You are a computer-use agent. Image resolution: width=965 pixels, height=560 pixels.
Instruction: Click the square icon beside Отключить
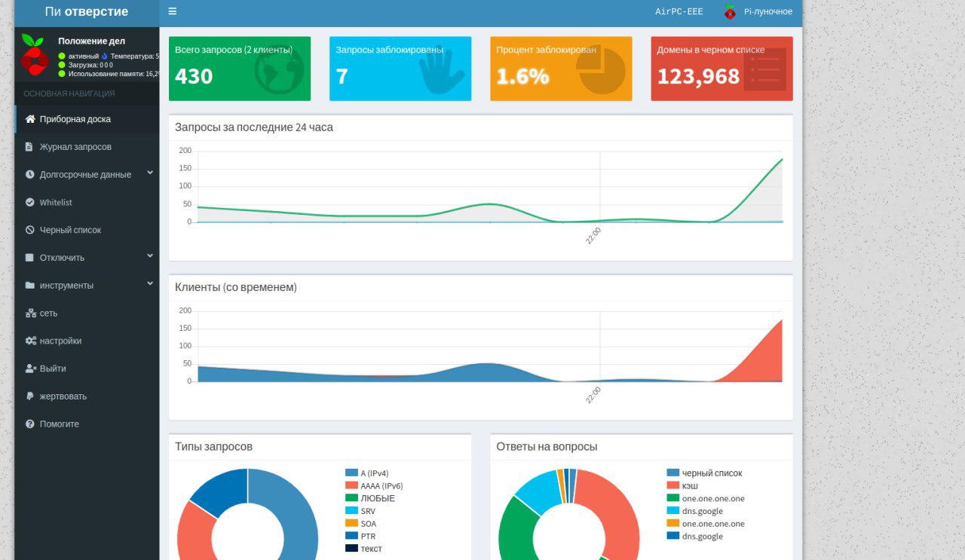[x=29, y=258]
